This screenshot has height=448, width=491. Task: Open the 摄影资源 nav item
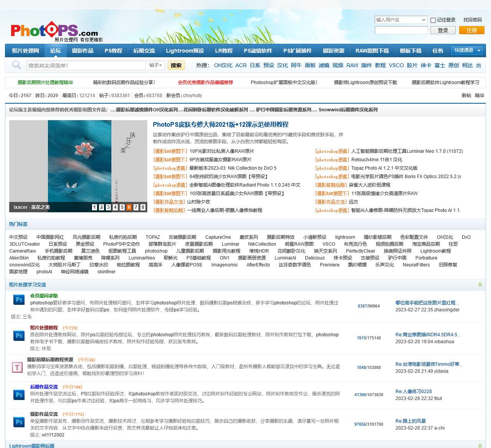[x=333, y=51]
